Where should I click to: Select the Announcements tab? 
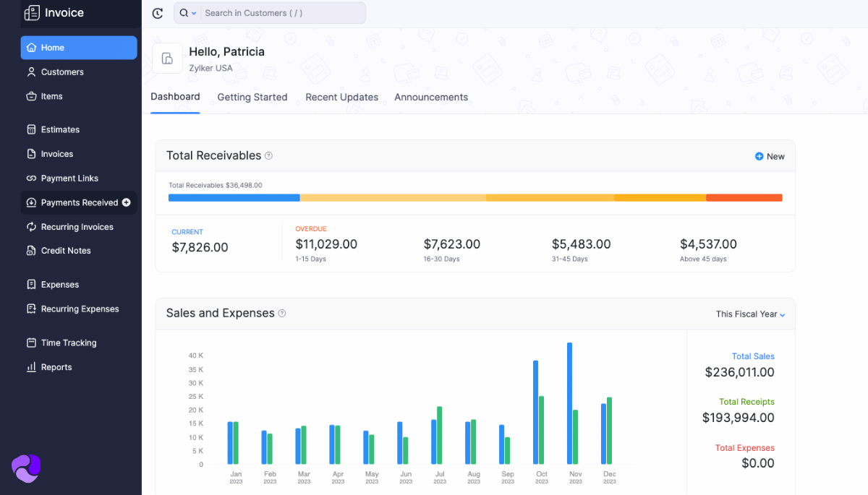coord(431,97)
